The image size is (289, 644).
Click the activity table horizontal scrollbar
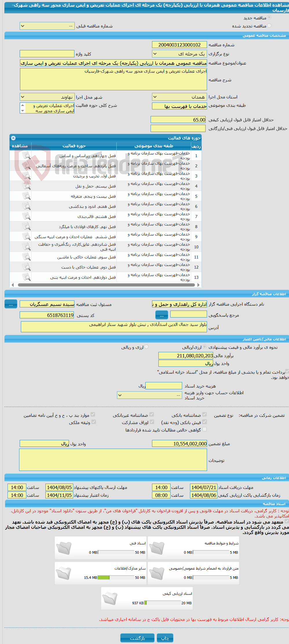[106, 285]
